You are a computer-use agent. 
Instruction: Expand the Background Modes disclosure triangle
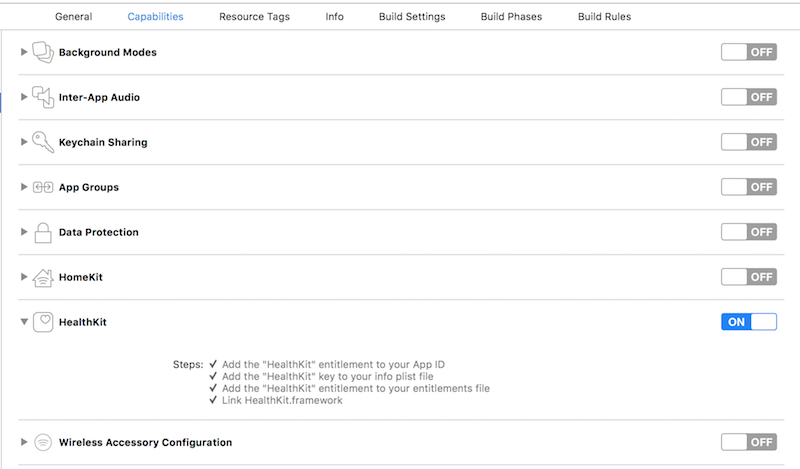click(x=24, y=52)
